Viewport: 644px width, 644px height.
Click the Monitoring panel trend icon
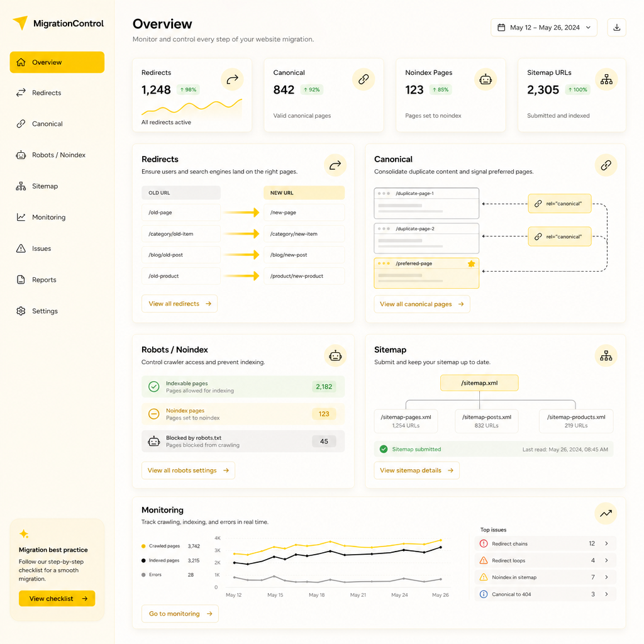(x=606, y=513)
